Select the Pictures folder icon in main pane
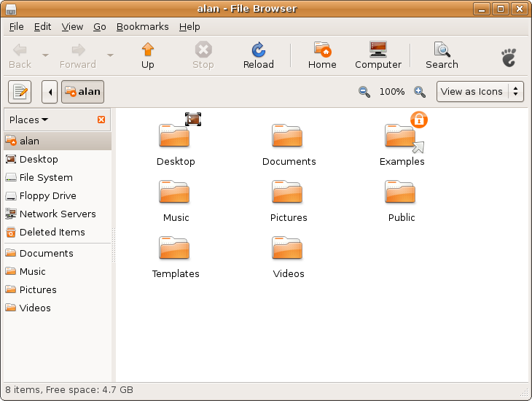Viewport: 532px width, 401px height. click(x=287, y=192)
